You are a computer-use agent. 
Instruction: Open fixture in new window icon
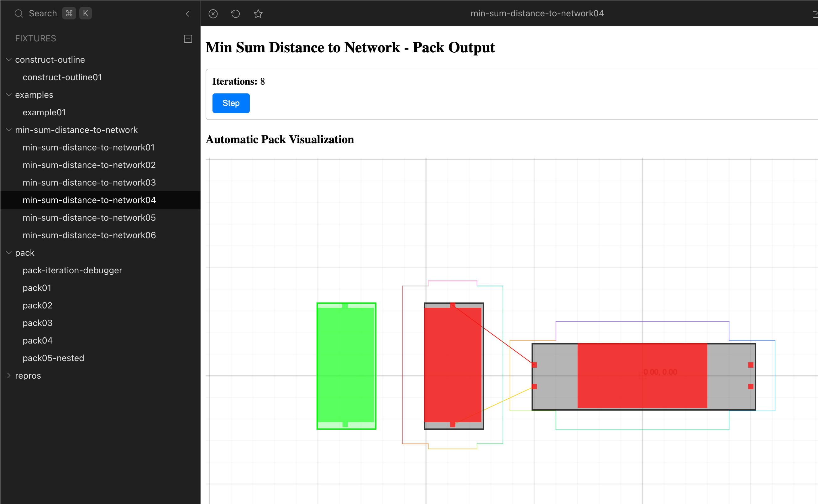pyautogui.click(x=815, y=14)
